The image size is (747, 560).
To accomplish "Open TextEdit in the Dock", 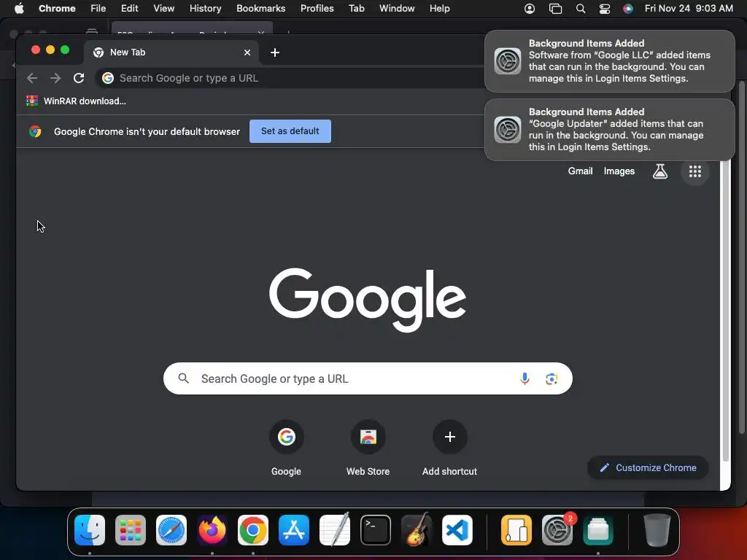I will (335, 530).
